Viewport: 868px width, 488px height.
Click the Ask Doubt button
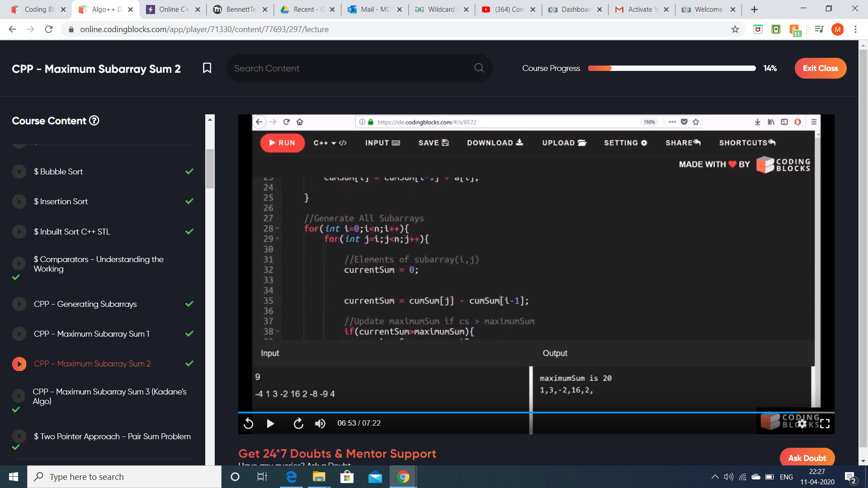click(x=807, y=458)
